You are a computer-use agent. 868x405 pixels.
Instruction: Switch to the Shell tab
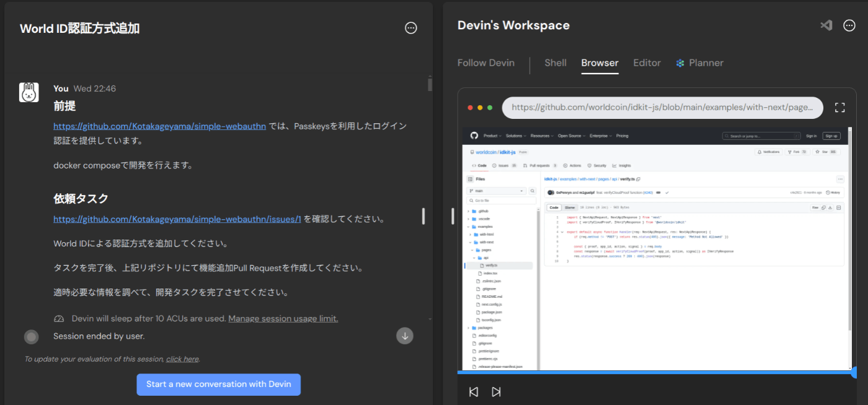tap(556, 63)
